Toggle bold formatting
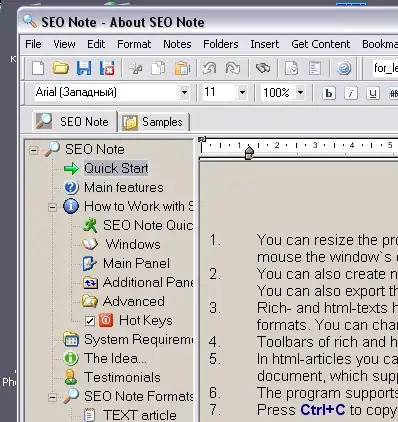Viewport: 398px width, 422px height. [x=329, y=93]
